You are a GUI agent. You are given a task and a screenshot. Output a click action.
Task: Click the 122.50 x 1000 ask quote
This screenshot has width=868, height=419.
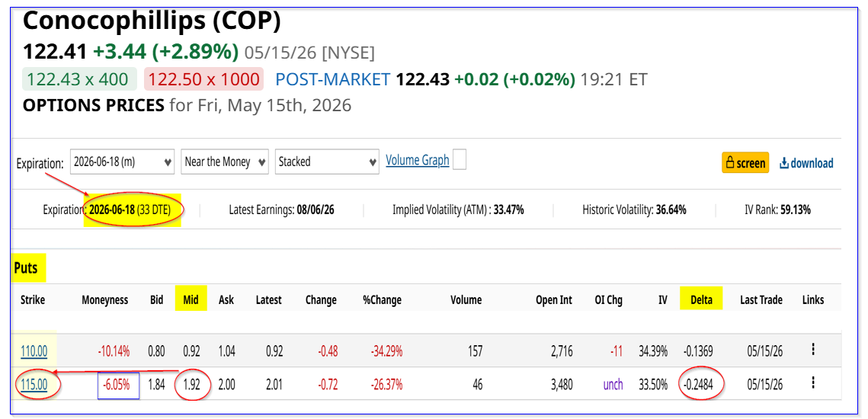pyautogui.click(x=203, y=79)
